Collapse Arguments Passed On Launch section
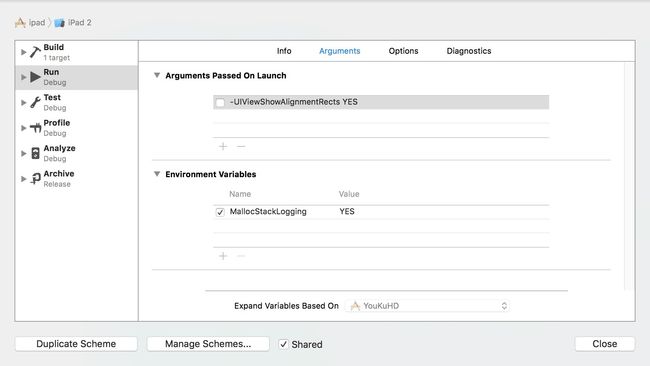 [x=157, y=75]
